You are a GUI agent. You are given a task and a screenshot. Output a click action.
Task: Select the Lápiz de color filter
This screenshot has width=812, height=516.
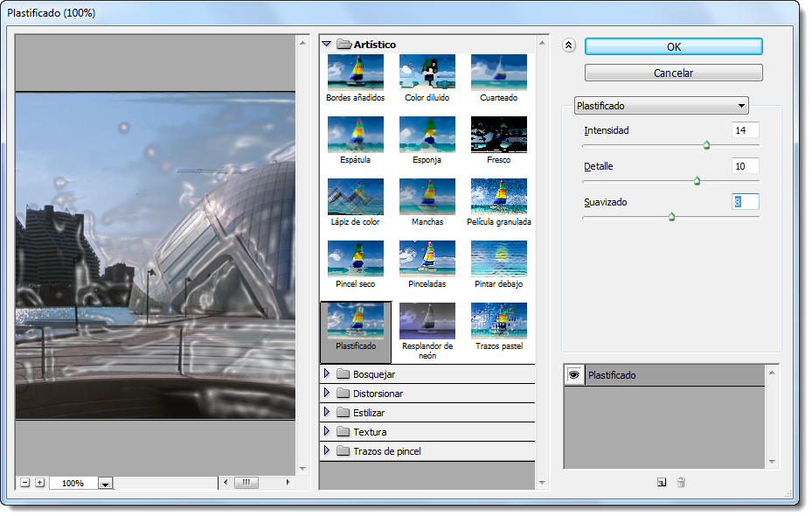355,197
